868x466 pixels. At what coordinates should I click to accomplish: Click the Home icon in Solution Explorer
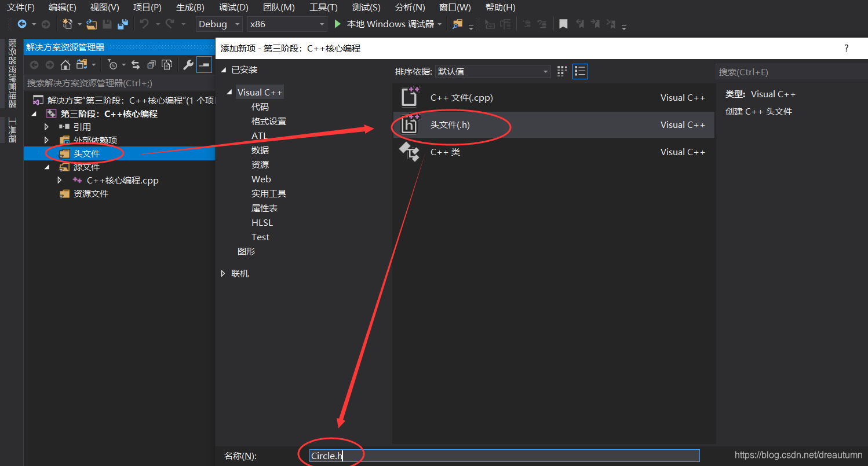pyautogui.click(x=65, y=65)
